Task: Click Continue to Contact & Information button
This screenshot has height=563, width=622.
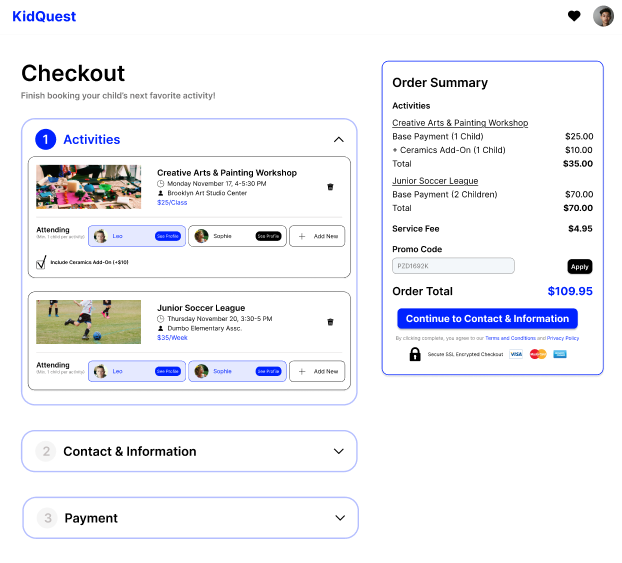Action: (x=487, y=319)
